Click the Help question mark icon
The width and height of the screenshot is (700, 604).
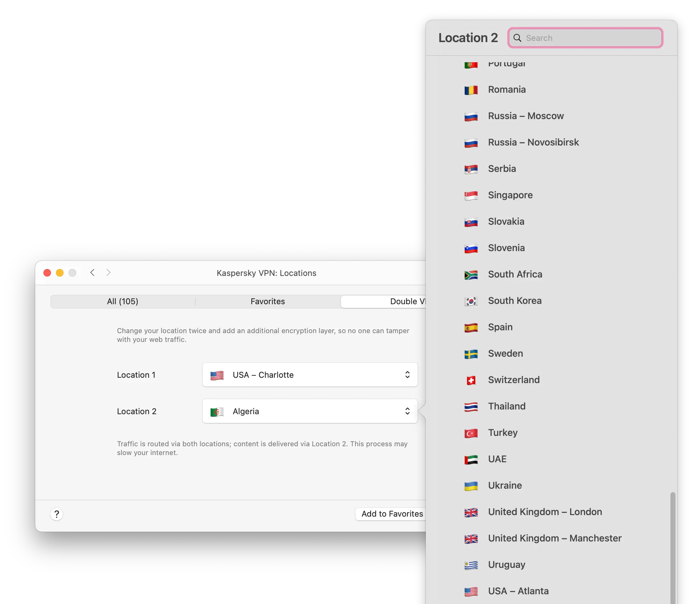tap(56, 514)
